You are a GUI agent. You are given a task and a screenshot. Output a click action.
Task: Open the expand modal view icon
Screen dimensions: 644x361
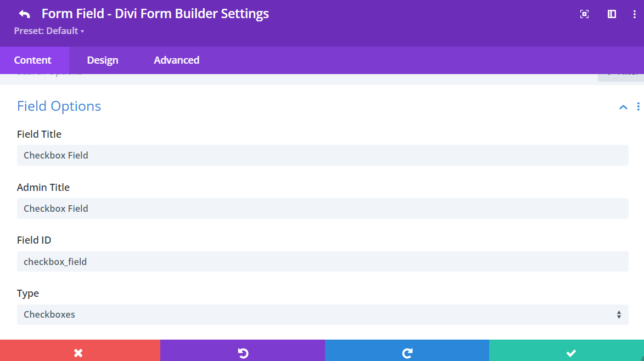(584, 14)
